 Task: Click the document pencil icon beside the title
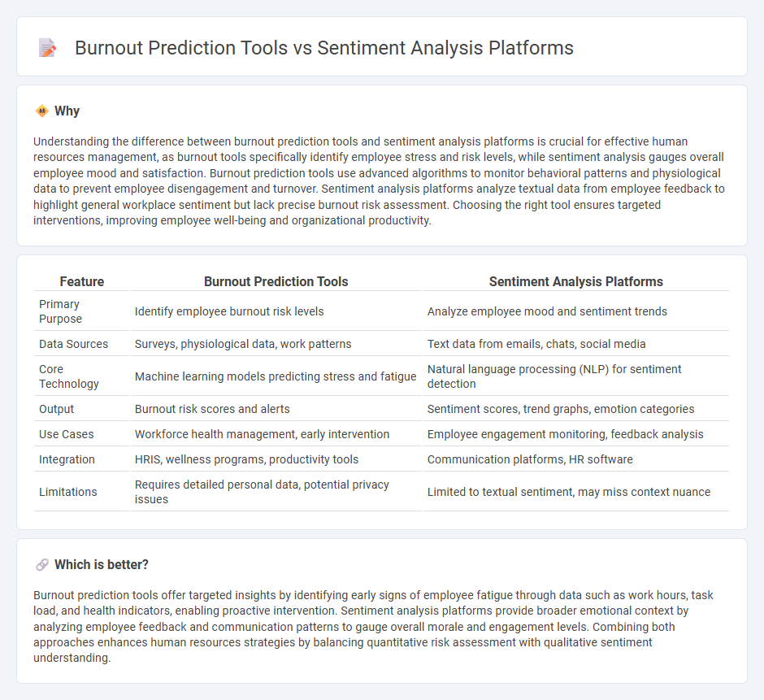click(x=48, y=48)
